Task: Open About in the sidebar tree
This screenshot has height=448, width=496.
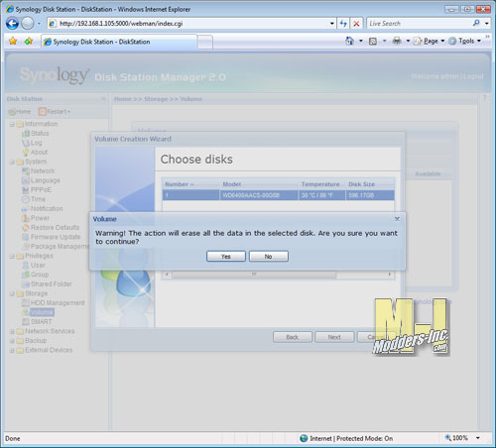Action: click(x=35, y=153)
